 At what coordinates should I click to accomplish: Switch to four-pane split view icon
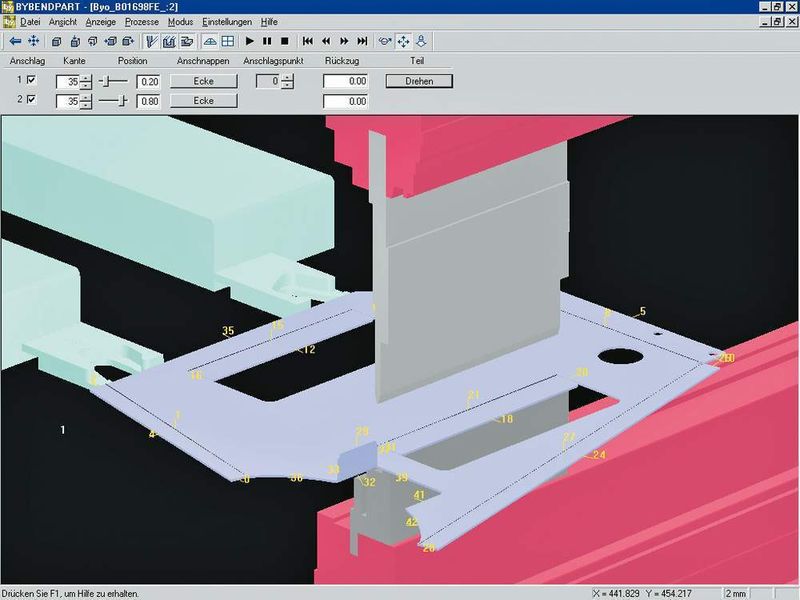228,41
